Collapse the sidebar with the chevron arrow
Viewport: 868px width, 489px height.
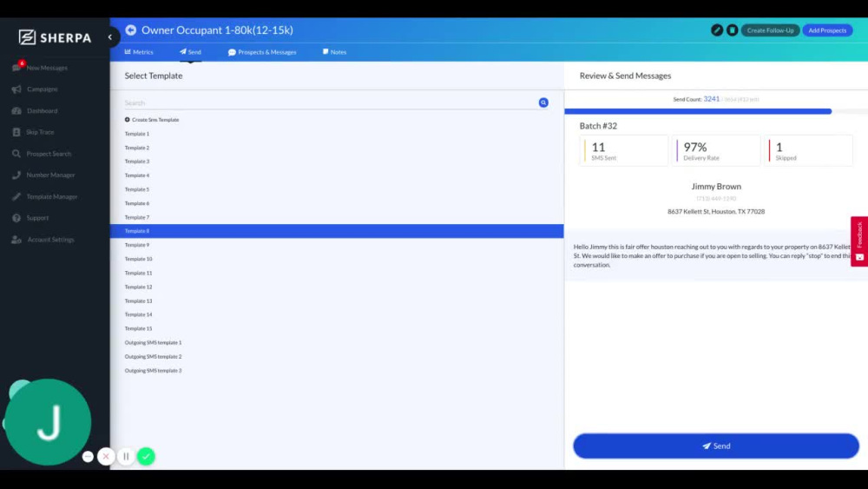110,37
